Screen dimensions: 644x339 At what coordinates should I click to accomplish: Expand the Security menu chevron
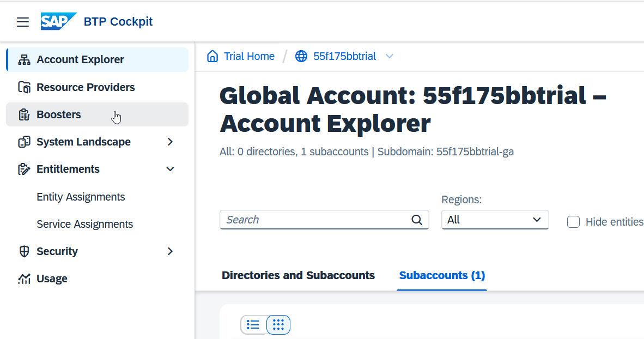pos(170,251)
